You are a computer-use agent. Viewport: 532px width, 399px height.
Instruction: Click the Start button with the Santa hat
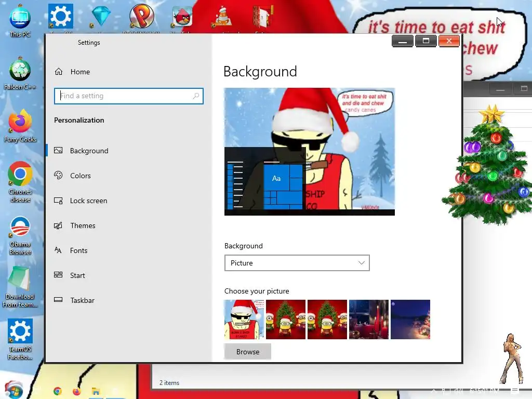click(x=14, y=390)
